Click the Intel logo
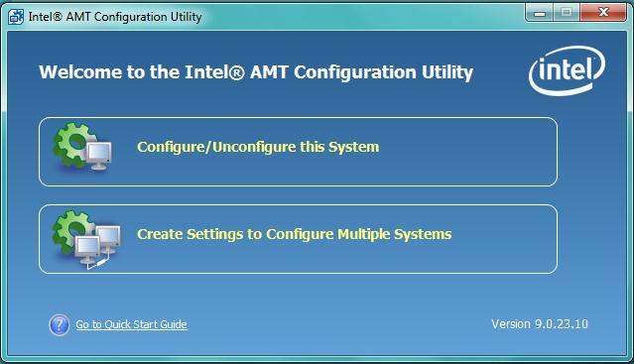The height and width of the screenshot is (364, 634). click(567, 70)
